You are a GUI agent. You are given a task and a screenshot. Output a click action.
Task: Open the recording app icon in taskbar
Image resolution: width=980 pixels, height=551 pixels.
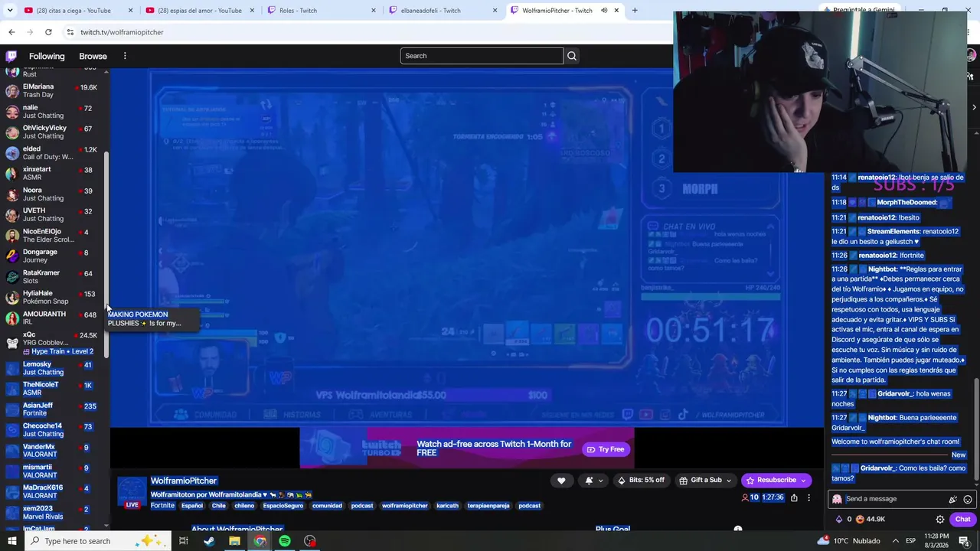click(x=310, y=541)
